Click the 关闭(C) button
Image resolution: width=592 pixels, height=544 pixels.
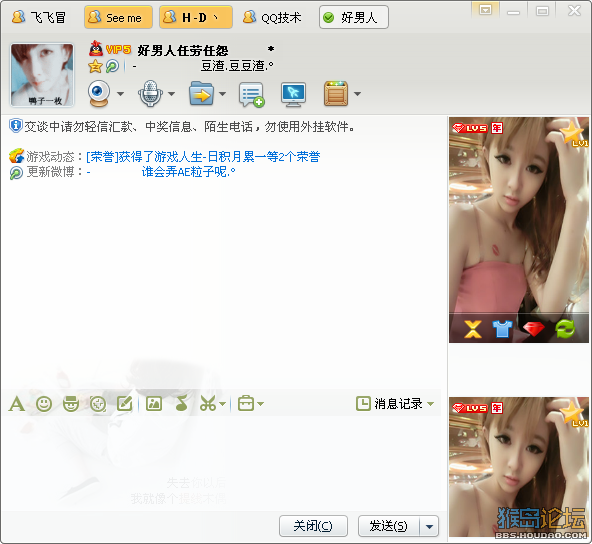pos(313,526)
